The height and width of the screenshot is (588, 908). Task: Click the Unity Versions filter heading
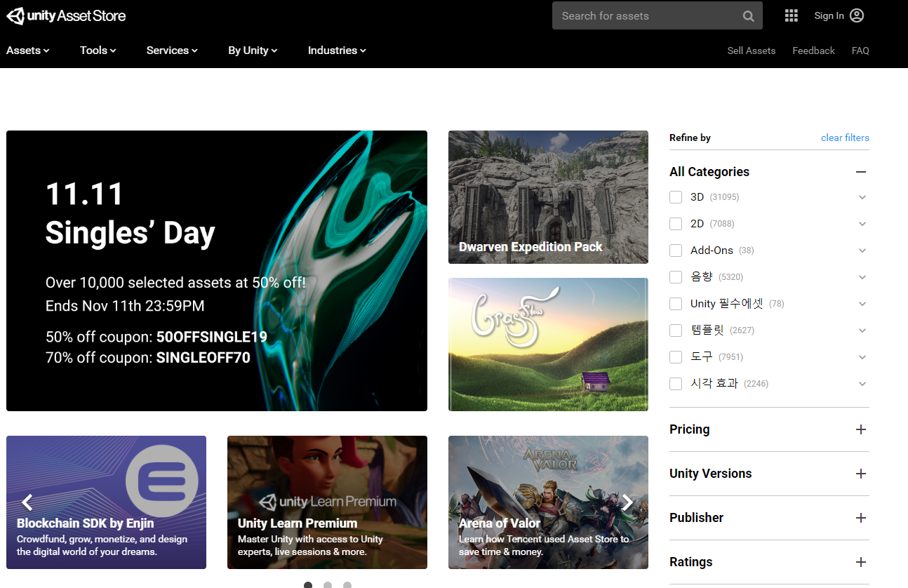tap(710, 474)
